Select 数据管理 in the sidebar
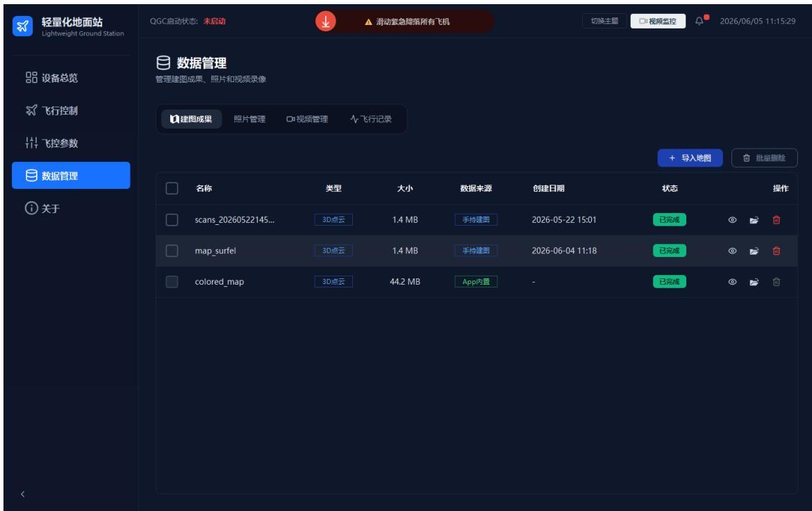 [71, 176]
